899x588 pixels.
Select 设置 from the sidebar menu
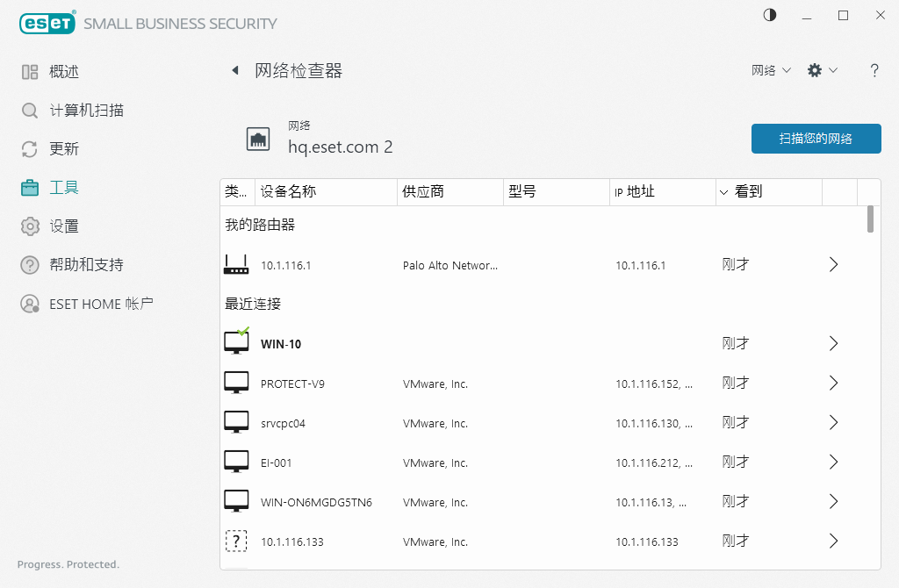64,226
